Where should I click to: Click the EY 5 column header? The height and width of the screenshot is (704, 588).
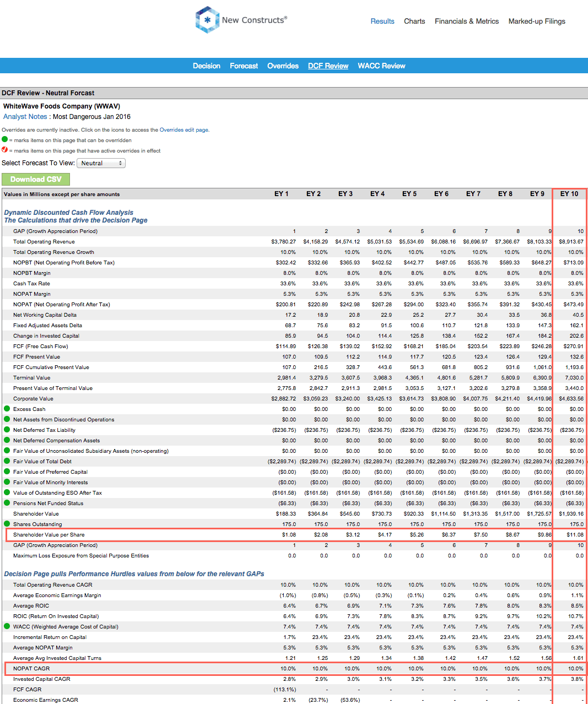pyautogui.click(x=409, y=194)
